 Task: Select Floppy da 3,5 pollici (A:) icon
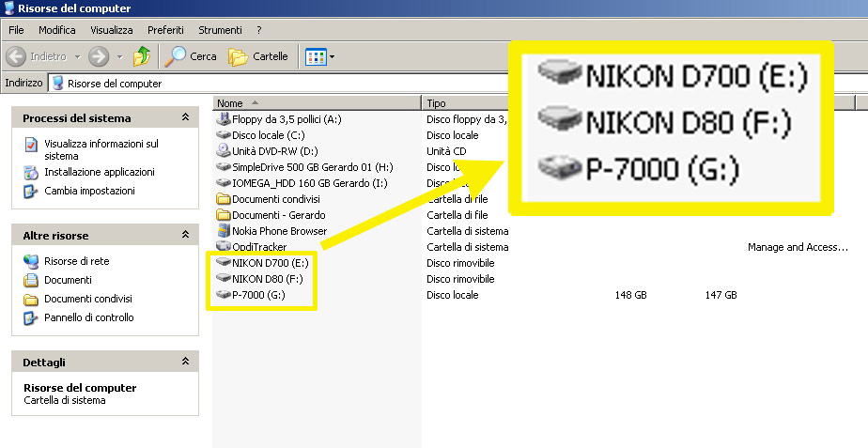pyautogui.click(x=223, y=118)
